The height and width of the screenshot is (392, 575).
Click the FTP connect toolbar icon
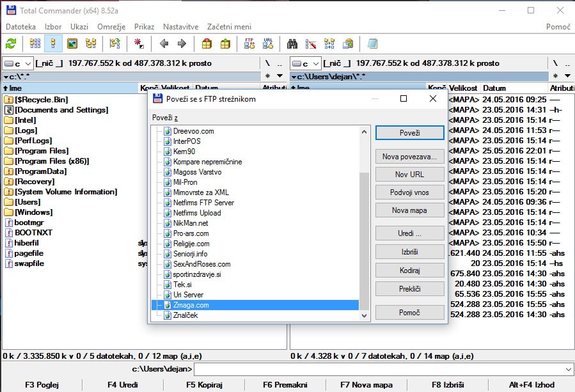click(249, 43)
